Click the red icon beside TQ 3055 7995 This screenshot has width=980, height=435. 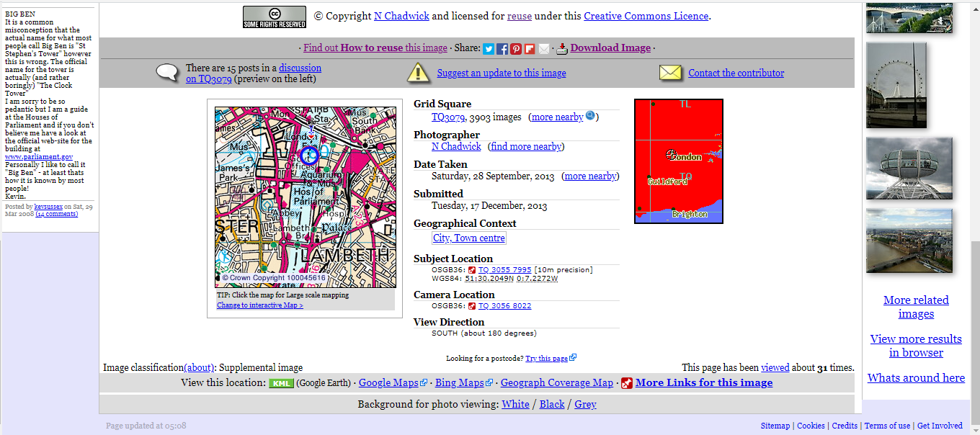point(472,270)
